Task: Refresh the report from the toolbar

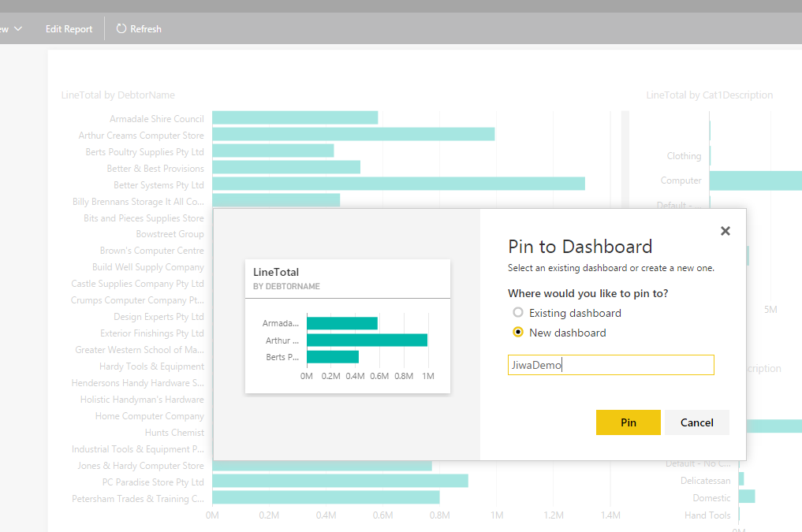Action: coord(145,29)
